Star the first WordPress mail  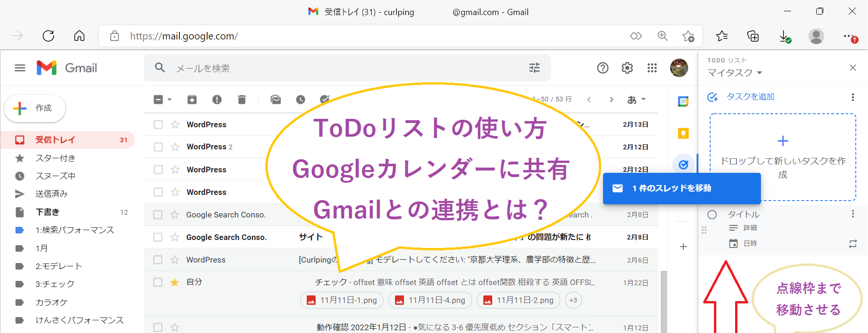[x=175, y=124]
